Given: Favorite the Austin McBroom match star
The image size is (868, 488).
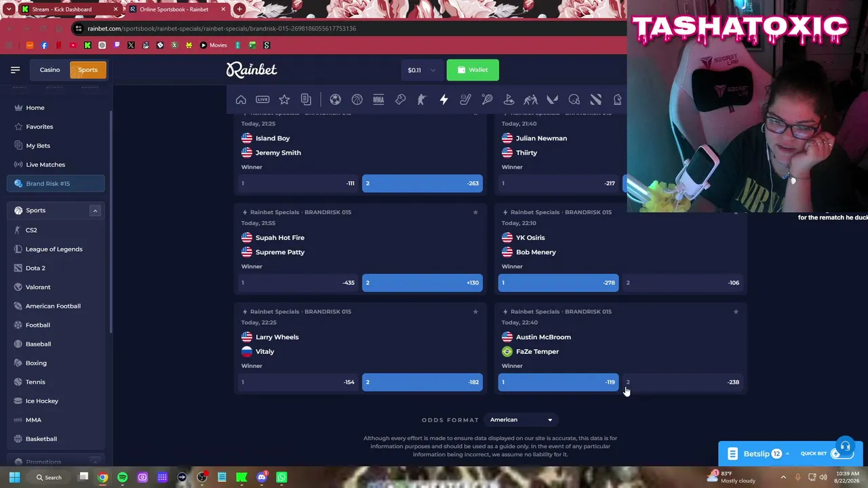Looking at the screenshot, I should click(x=736, y=312).
